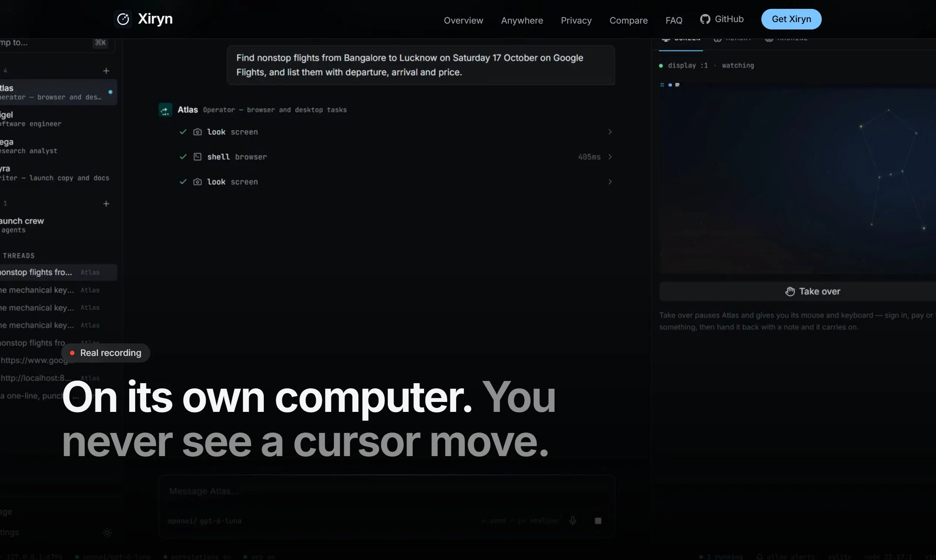Add crew with plus beside count 1
Viewport: 936px width, 560px height.
tap(106, 204)
